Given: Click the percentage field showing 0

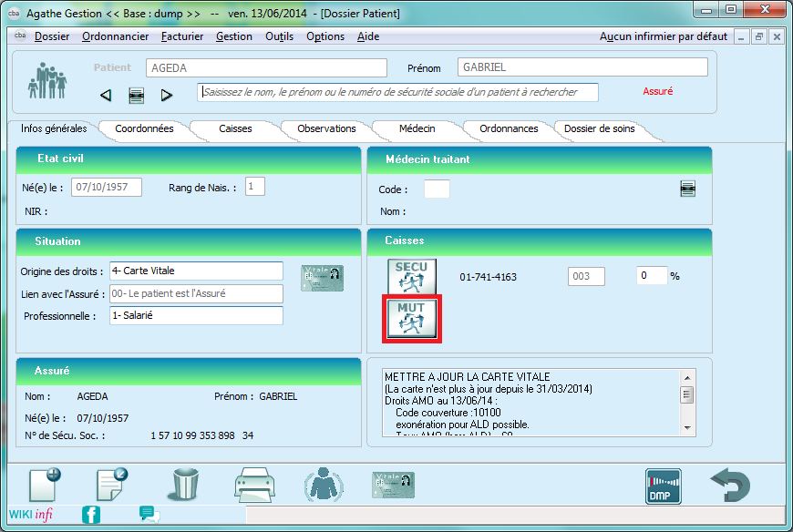Looking at the screenshot, I should click(x=652, y=275).
